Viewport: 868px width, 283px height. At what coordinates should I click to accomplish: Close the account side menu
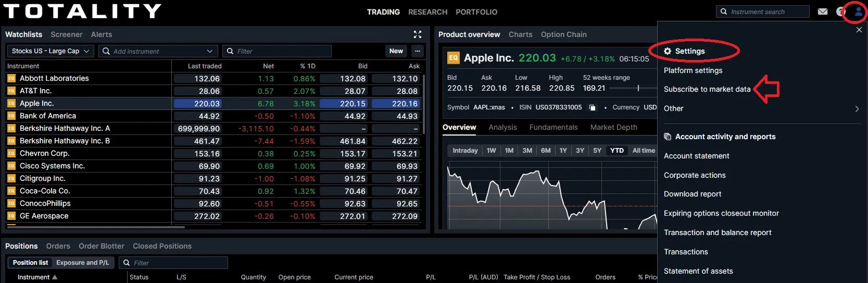tap(859, 30)
